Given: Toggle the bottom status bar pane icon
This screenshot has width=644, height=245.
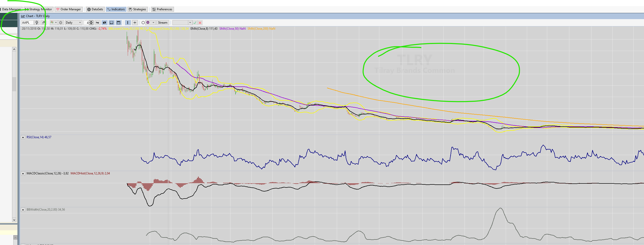Looking at the screenshot, I should tap(111, 23).
